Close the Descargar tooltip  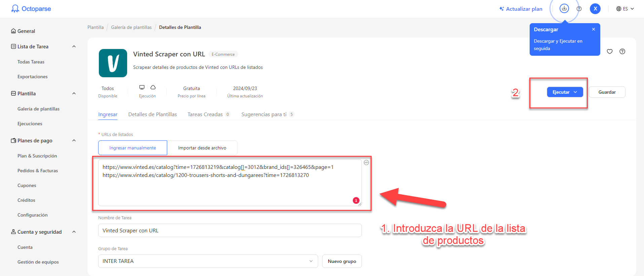pyautogui.click(x=594, y=29)
